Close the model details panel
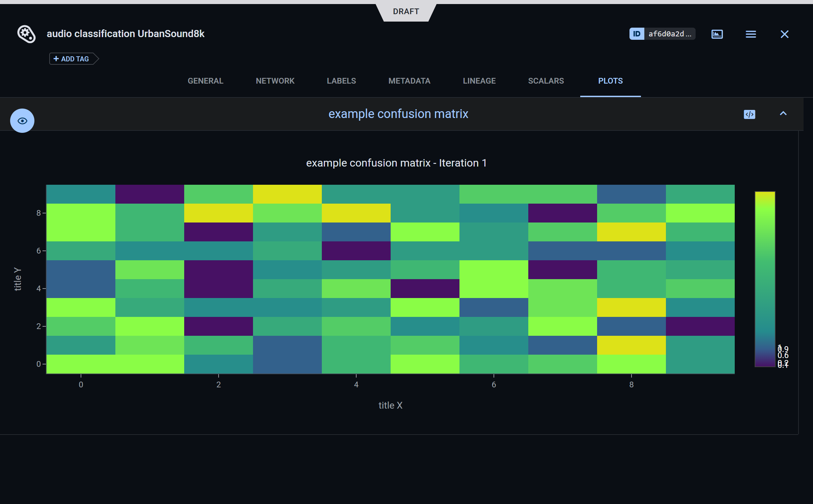Viewport: 813px width, 504px height. [784, 34]
